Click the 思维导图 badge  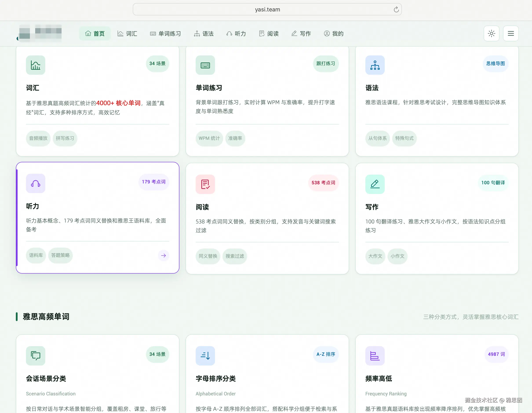coord(496,64)
